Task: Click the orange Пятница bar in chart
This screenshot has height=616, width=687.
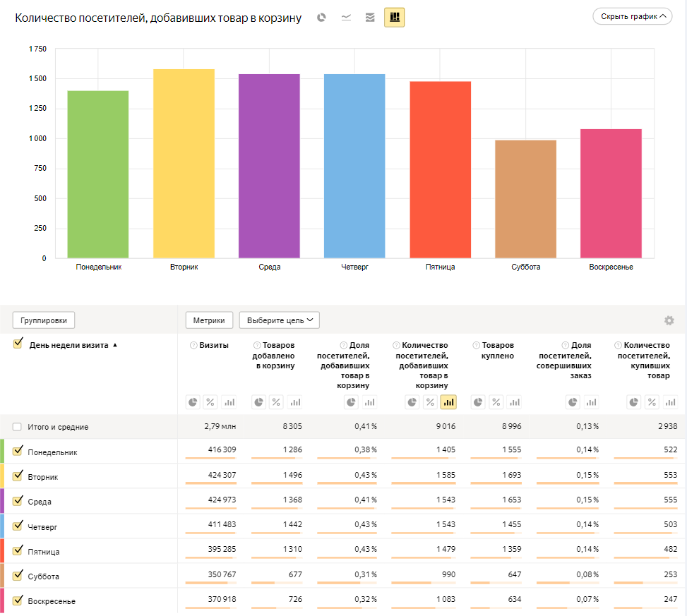Action: [x=440, y=169]
